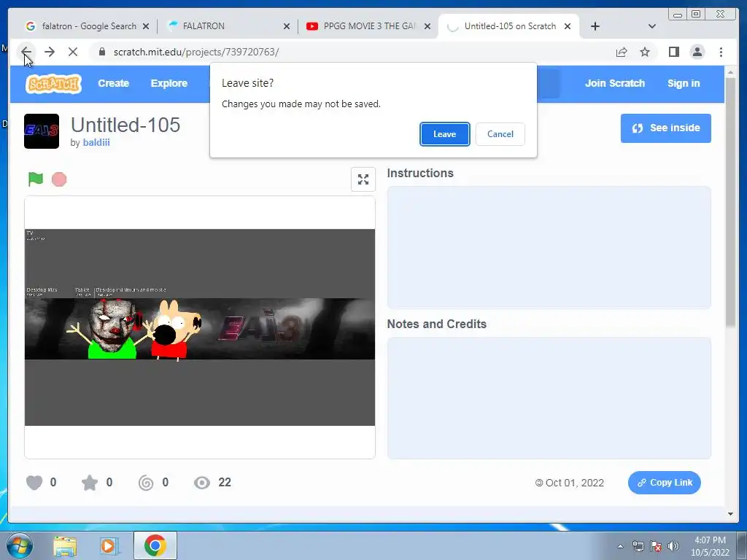Click the Notes and Credits box
747x560 pixels.
pyautogui.click(x=549, y=398)
